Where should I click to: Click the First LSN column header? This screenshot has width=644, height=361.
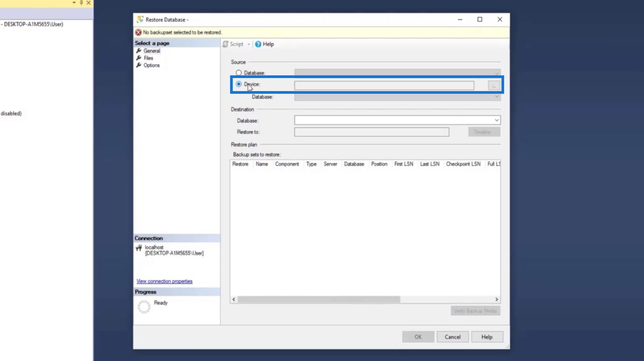point(404,164)
